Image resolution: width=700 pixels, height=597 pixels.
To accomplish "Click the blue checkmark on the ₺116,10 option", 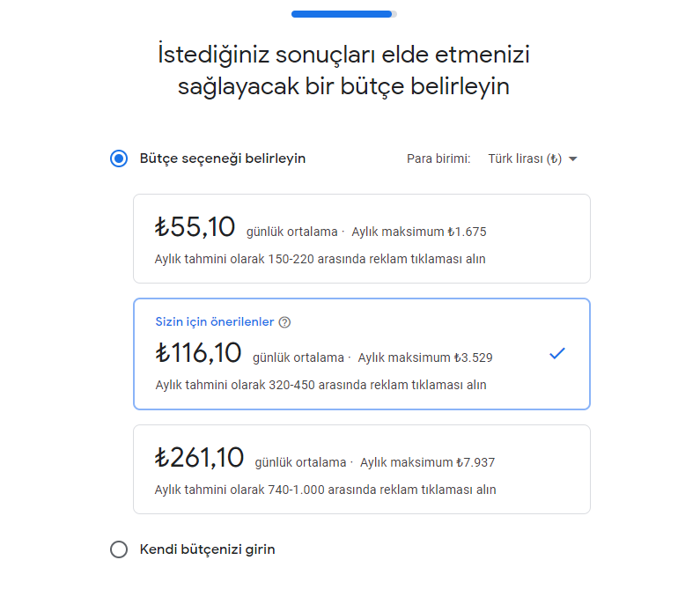I will (x=556, y=353).
